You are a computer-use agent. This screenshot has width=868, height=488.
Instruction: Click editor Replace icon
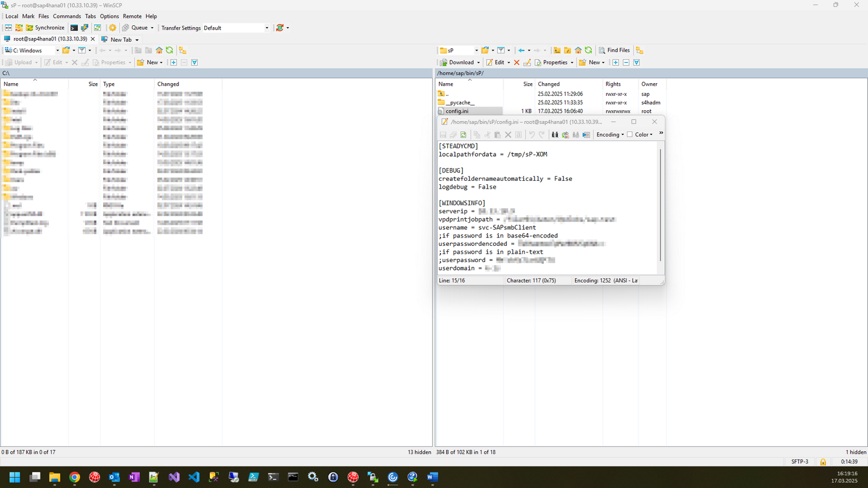click(x=565, y=134)
